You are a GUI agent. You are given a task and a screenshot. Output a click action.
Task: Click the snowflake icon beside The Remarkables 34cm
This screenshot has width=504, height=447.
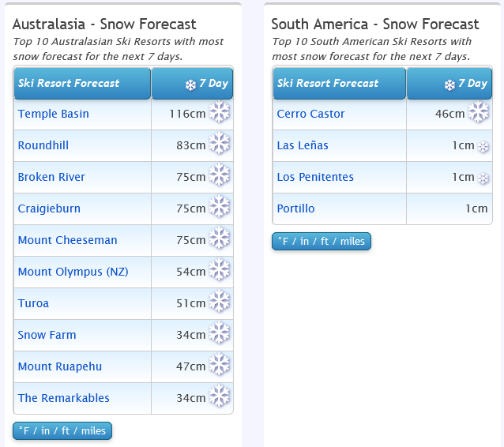click(220, 396)
